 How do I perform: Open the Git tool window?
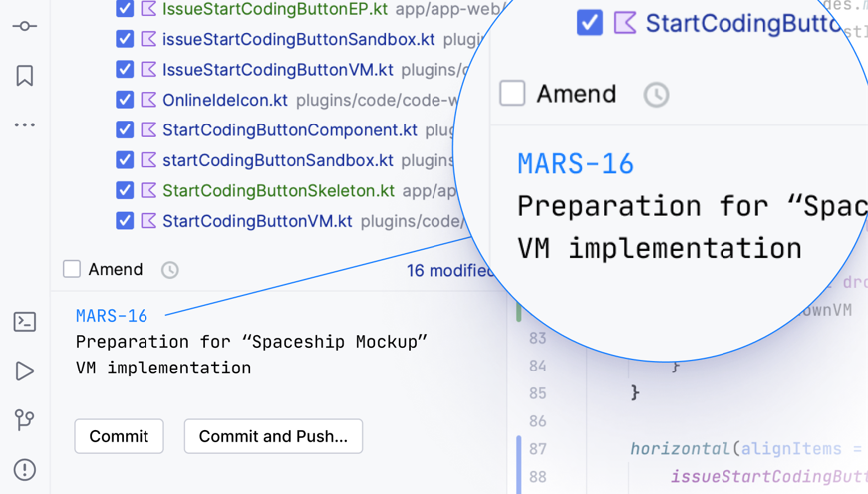tap(25, 420)
